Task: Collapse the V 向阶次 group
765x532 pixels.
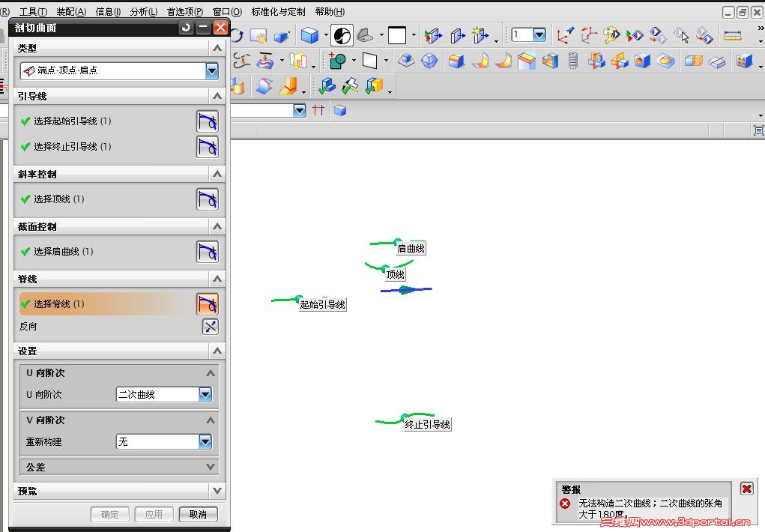Action: 211,420
